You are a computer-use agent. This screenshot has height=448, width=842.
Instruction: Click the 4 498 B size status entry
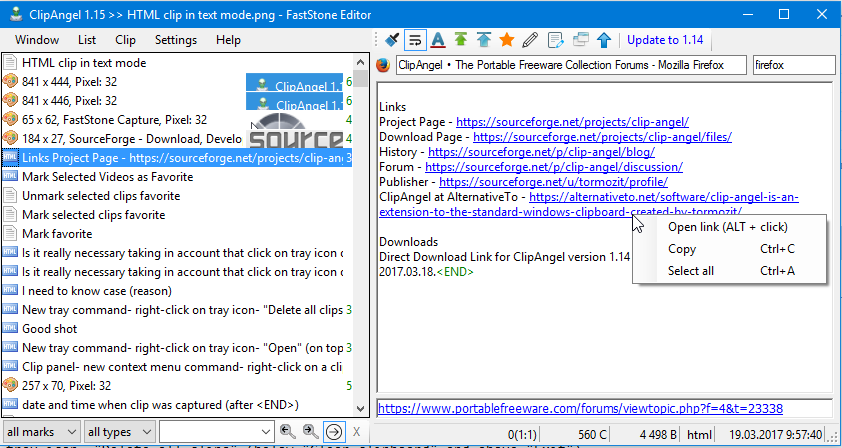point(658,434)
